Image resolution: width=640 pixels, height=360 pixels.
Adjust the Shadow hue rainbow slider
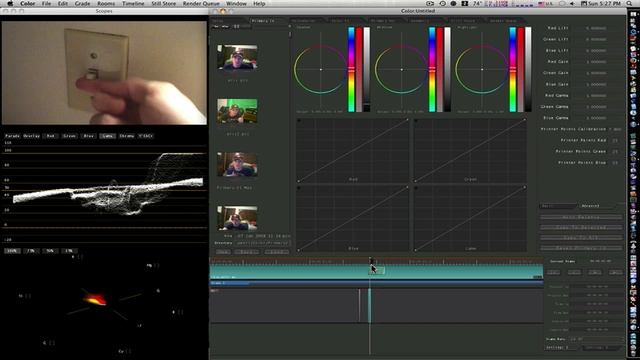[x=351, y=69]
